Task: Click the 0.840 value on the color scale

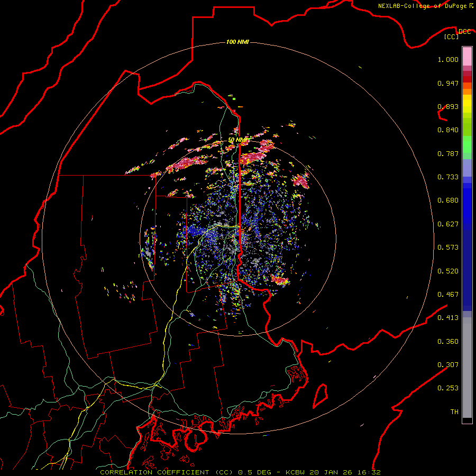Action: pyautogui.click(x=448, y=130)
